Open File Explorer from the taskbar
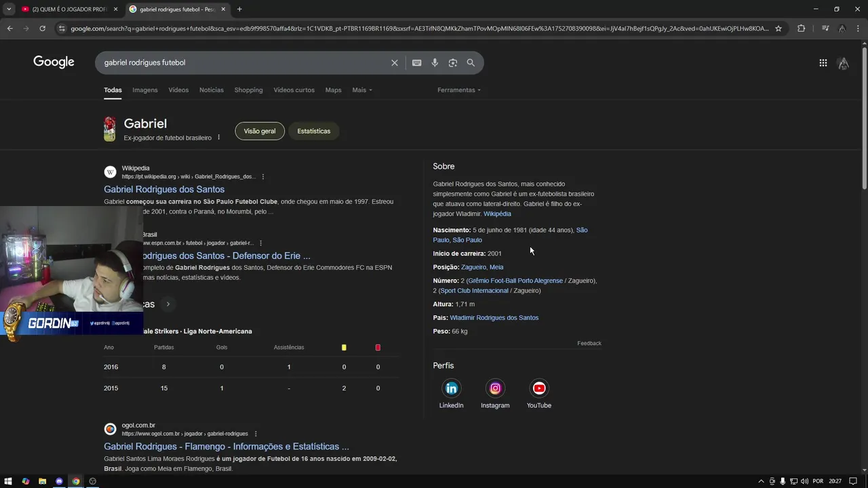The width and height of the screenshot is (868, 488). [x=42, y=481]
